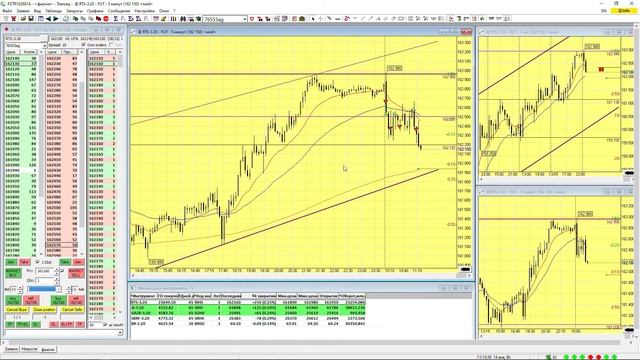Image resolution: width=640 pixels, height=360 pixels.
Task: Click the trades list horizontal scrollbar
Action: [103, 318]
